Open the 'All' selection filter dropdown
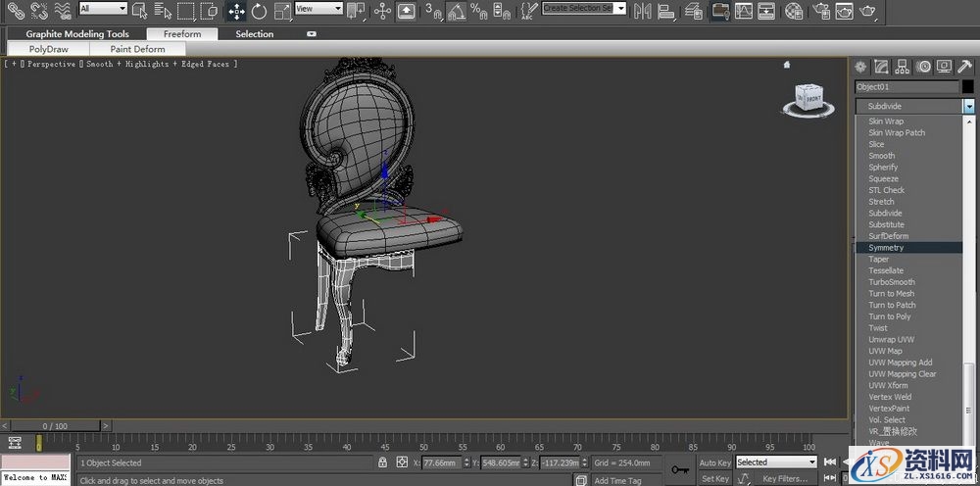 (x=103, y=9)
